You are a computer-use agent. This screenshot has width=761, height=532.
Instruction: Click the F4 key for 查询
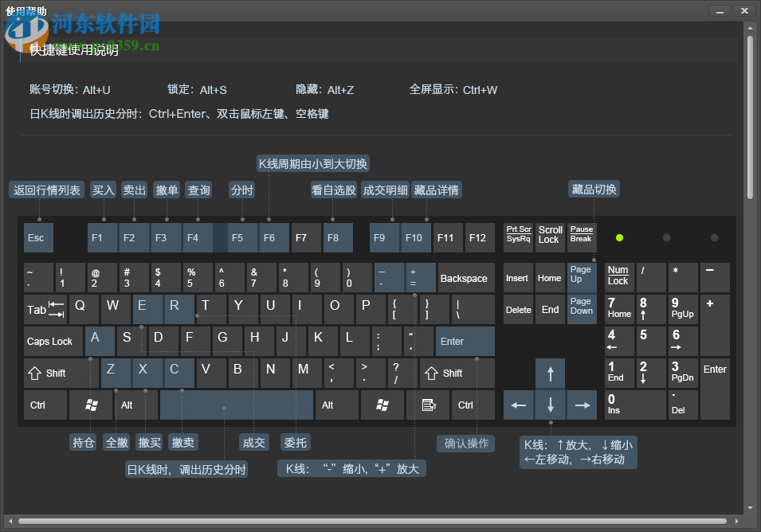click(198, 237)
